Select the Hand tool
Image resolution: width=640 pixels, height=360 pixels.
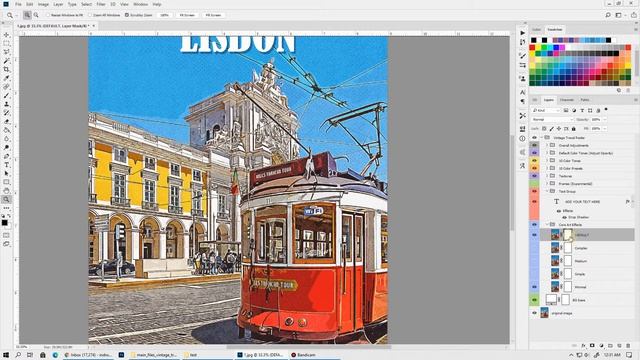pyautogui.click(x=6, y=191)
